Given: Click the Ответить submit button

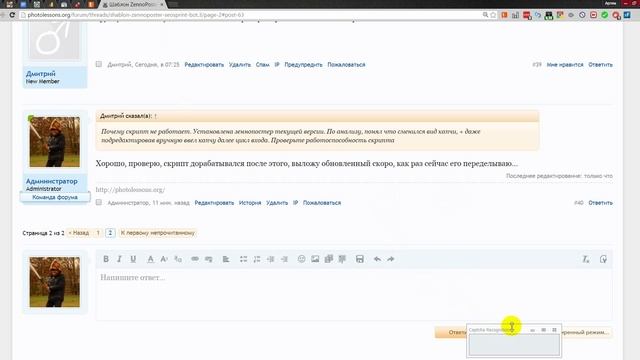Looking at the screenshot, I should click(451, 332).
